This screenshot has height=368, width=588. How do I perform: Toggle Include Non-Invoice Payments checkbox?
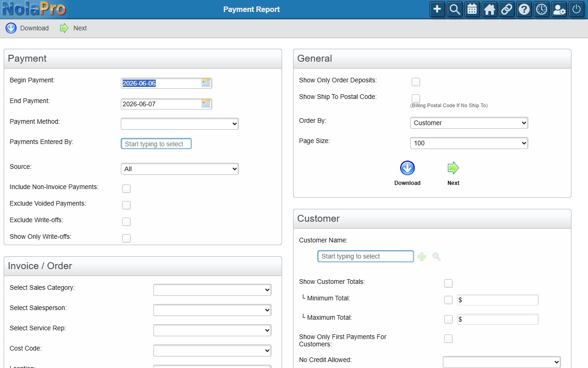(x=126, y=189)
